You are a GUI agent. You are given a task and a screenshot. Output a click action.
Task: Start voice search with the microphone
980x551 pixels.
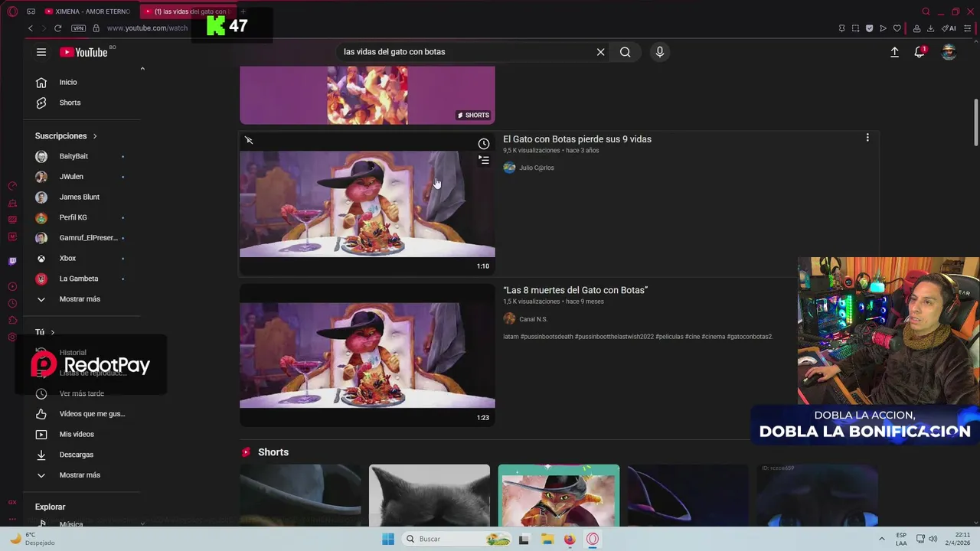[x=660, y=52]
